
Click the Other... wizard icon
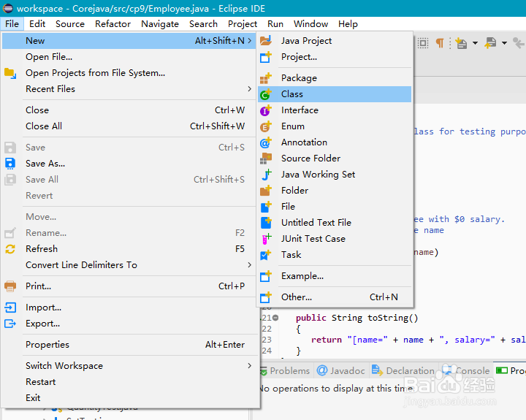click(x=266, y=297)
